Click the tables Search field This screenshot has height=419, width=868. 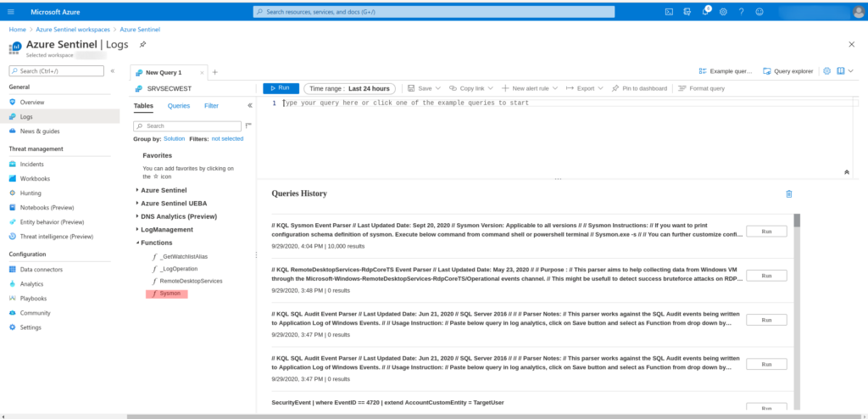click(x=187, y=126)
